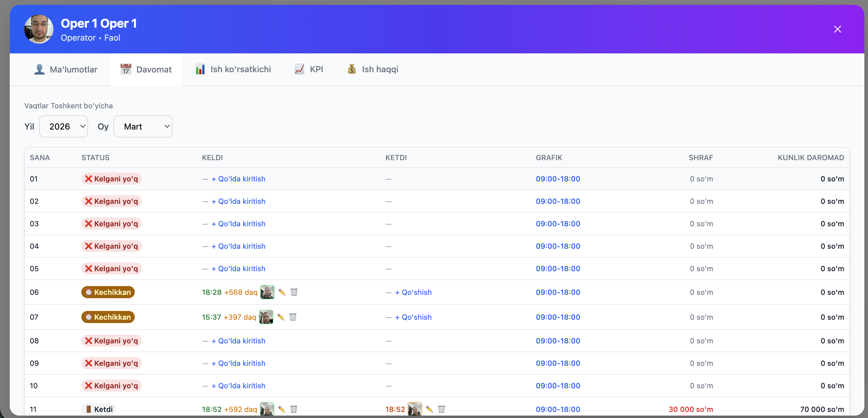Switch to Ma'lumotlar tab
Viewport: 868px width, 418px height.
coord(66,69)
